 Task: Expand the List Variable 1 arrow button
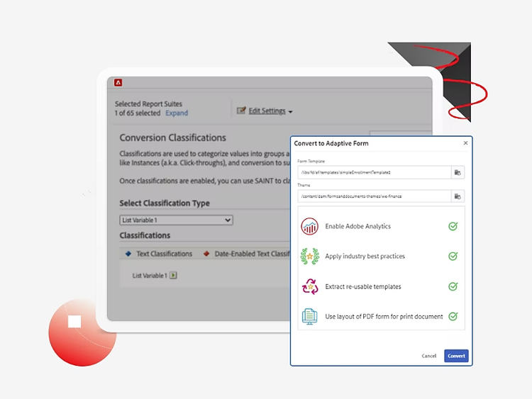pyautogui.click(x=173, y=276)
